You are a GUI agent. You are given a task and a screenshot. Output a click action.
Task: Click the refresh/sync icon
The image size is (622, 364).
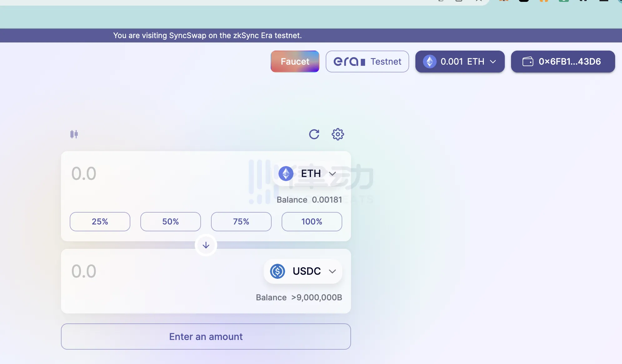[314, 134]
